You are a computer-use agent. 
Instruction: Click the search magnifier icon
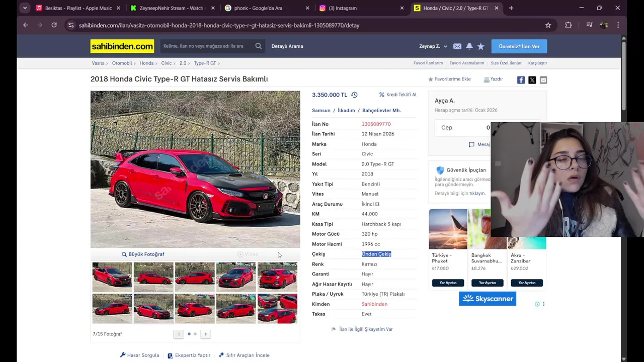(x=259, y=46)
